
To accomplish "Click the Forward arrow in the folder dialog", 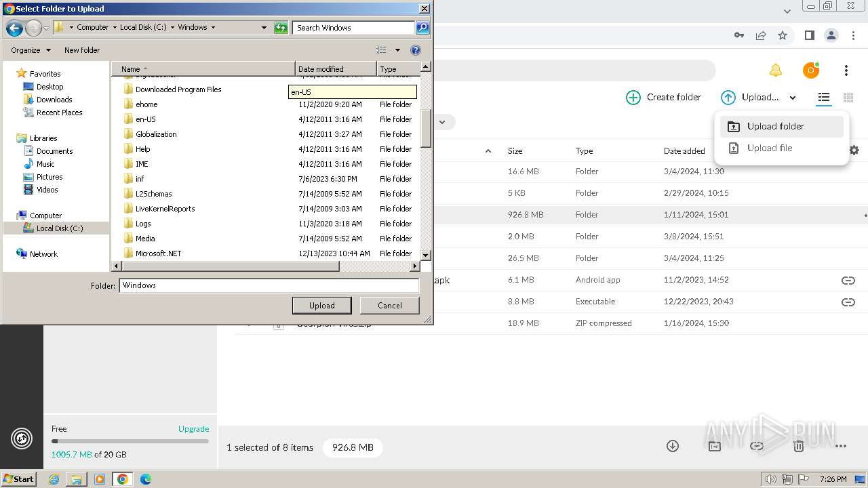I will coord(33,28).
